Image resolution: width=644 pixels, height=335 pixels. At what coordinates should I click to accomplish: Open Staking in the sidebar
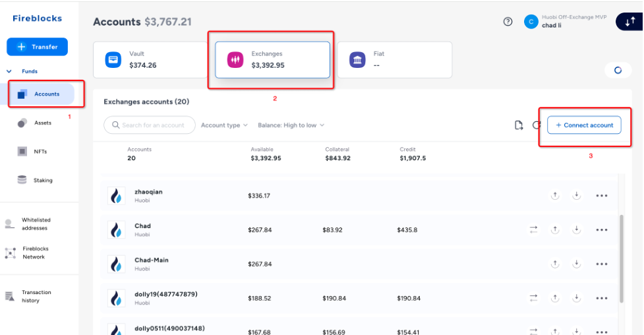coord(42,180)
